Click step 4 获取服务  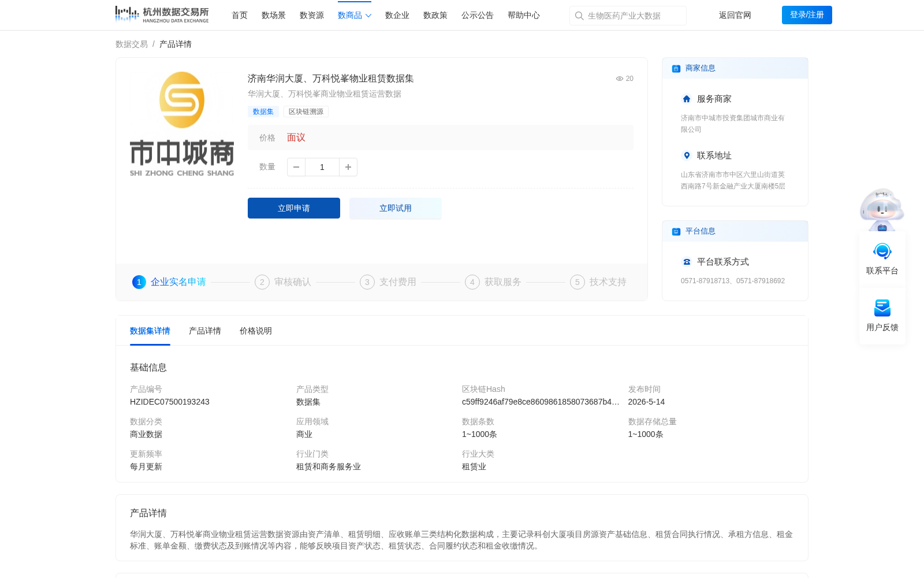pos(493,282)
